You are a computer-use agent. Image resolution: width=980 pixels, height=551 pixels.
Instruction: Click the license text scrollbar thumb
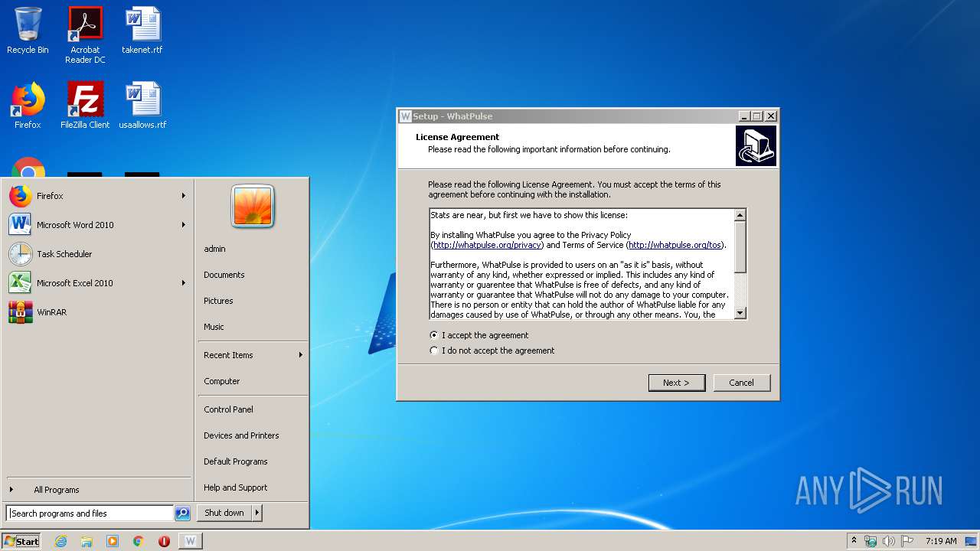(740, 246)
